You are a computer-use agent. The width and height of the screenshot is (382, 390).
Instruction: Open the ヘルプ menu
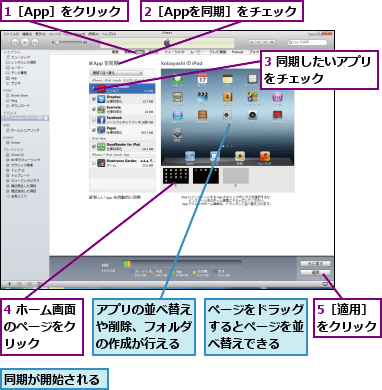pos(109,34)
